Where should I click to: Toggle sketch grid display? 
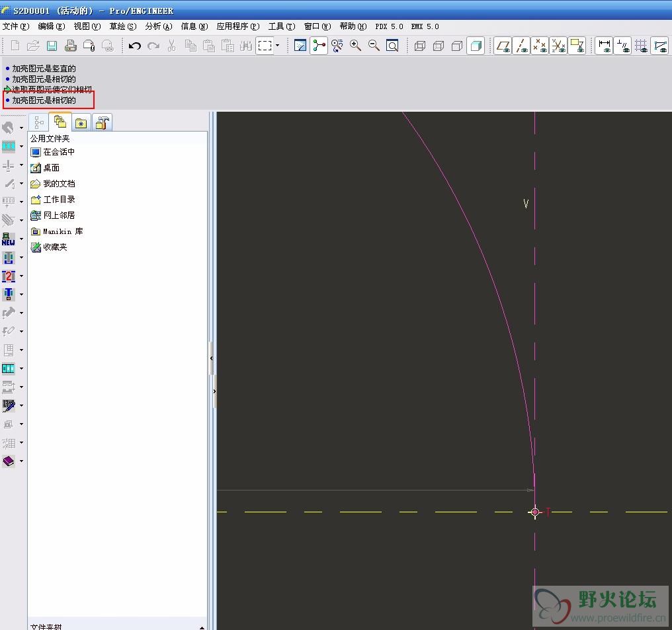point(641,46)
